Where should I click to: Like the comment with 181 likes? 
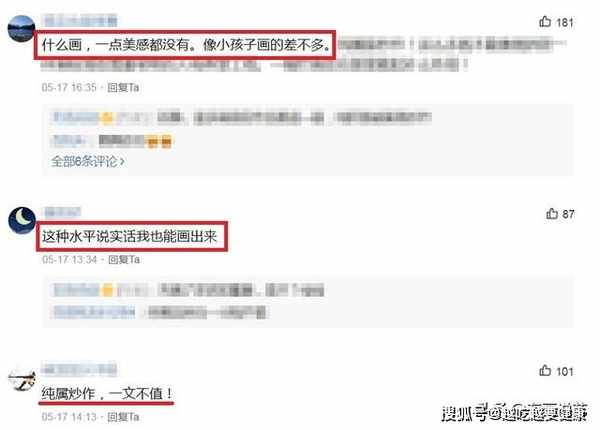click(545, 22)
